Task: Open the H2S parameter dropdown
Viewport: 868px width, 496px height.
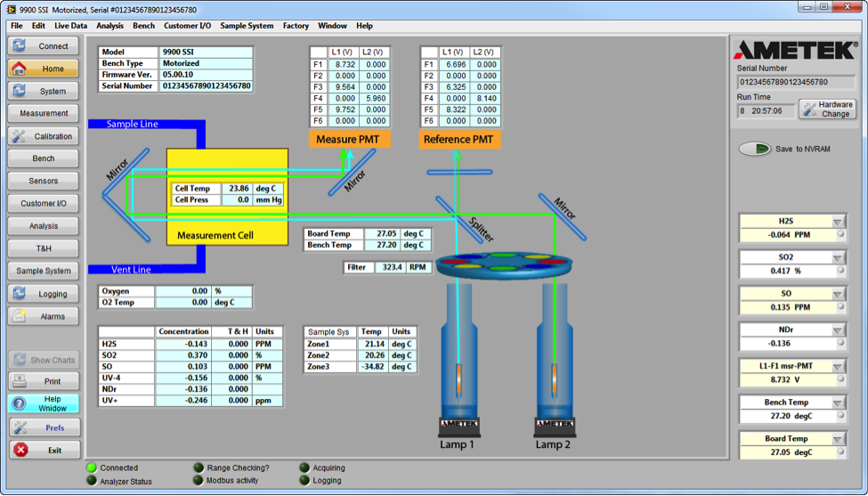Action: 838,222
